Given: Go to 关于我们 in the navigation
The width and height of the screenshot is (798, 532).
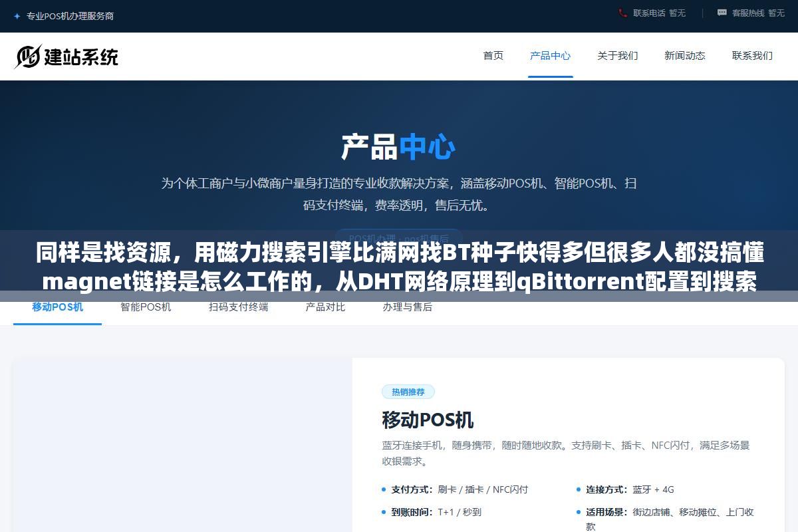Looking at the screenshot, I should 618,56.
